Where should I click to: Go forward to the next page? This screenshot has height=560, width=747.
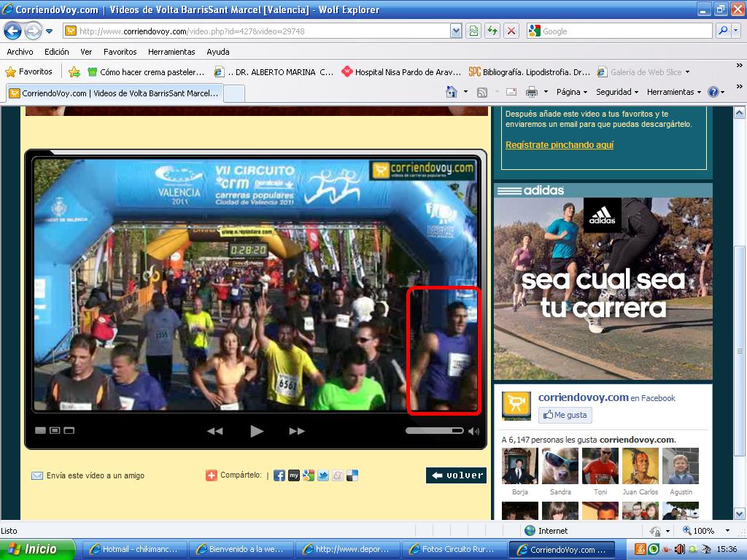33,31
